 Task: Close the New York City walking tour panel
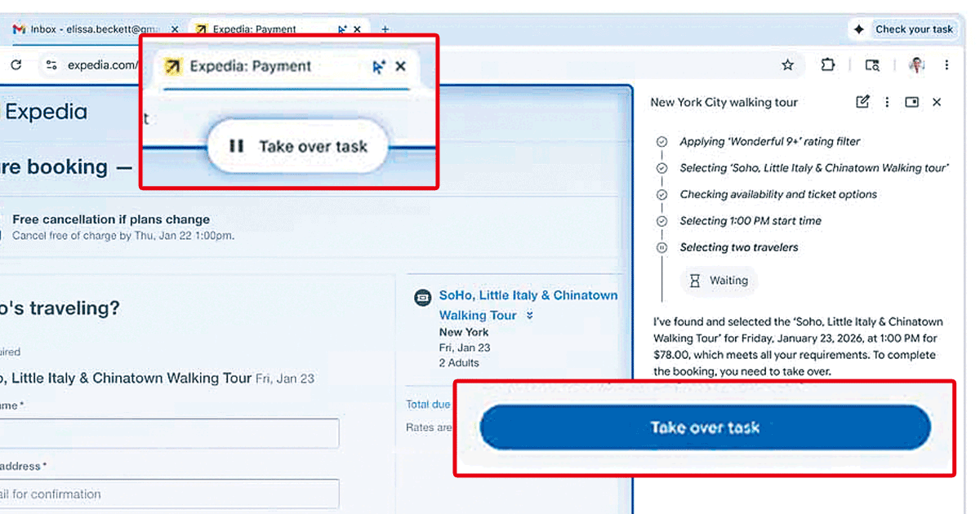pyautogui.click(x=937, y=102)
